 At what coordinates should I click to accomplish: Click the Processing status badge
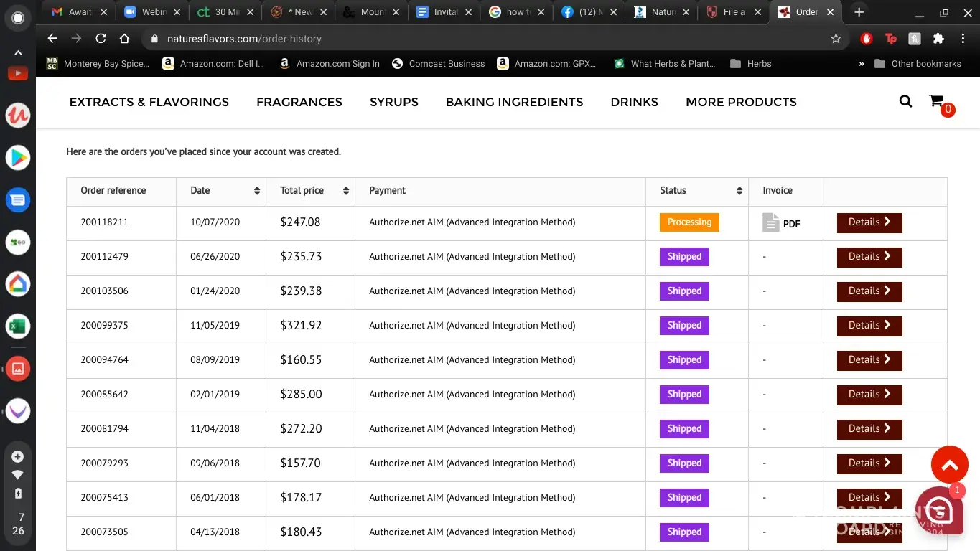pyautogui.click(x=689, y=222)
